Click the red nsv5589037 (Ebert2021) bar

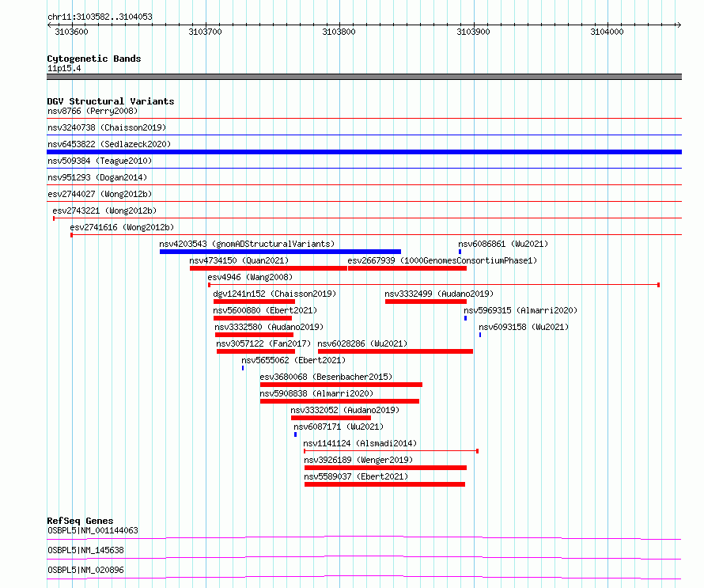click(x=384, y=484)
